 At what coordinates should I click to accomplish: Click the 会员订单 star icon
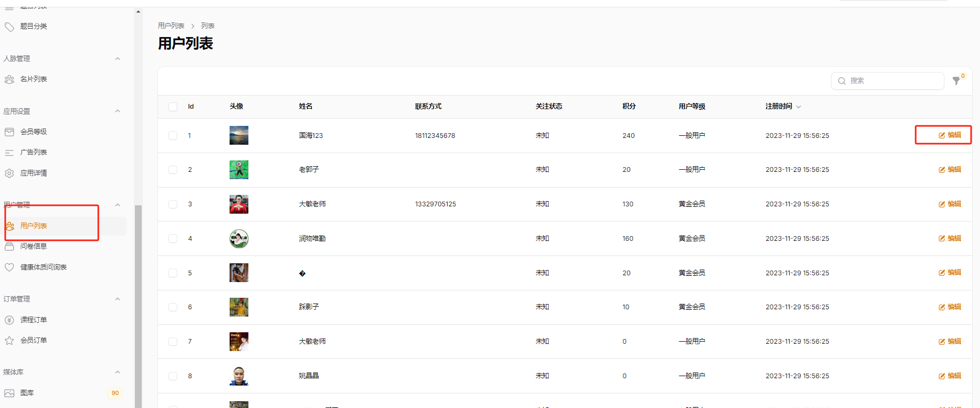(9, 341)
